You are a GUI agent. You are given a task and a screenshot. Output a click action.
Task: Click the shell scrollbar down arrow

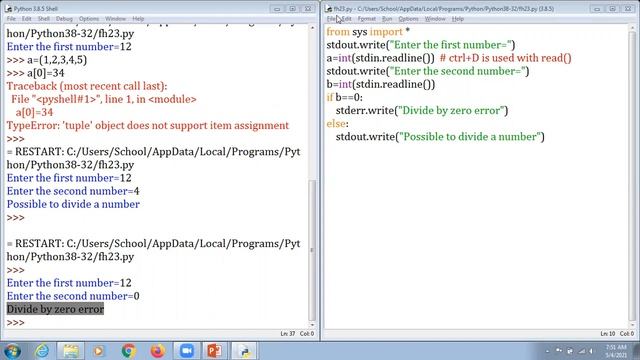pyautogui.click(x=312, y=325)
